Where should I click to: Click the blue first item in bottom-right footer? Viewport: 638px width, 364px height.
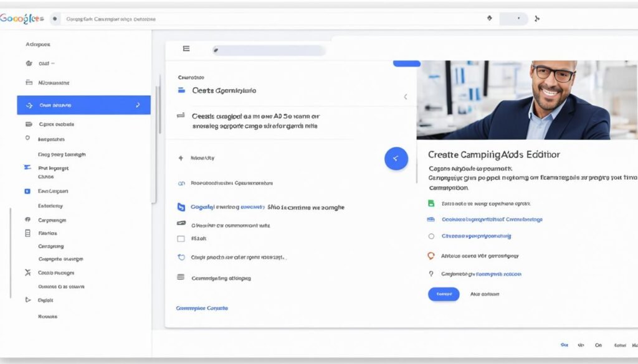pos(564,345)
